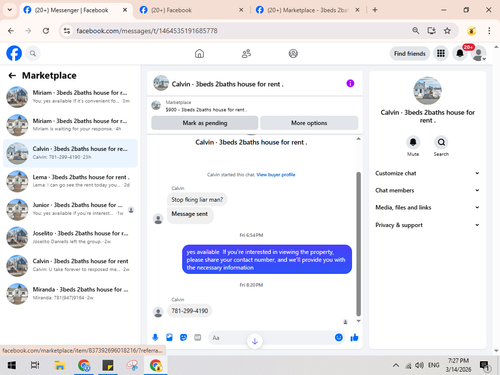Open the View buyer profile link
This screenshot has width=500, height=375.
tap(276, 175)
